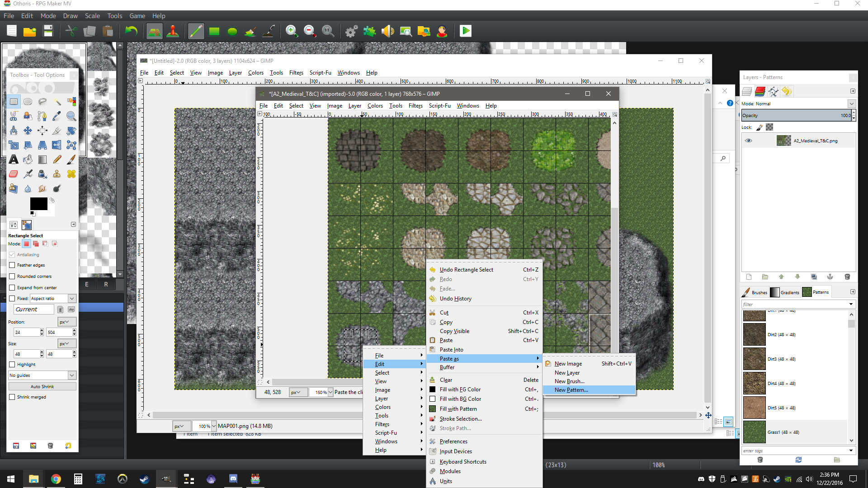Click the Auto Shrink button
This screenshot has width=868, height=488.
point(42,387)
